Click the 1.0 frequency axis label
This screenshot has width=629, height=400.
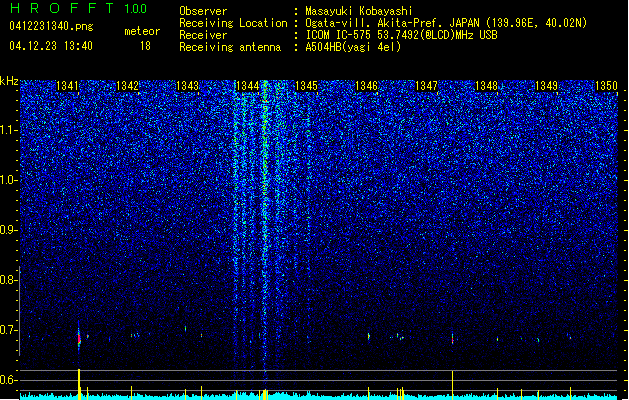[x=8, y=180]
